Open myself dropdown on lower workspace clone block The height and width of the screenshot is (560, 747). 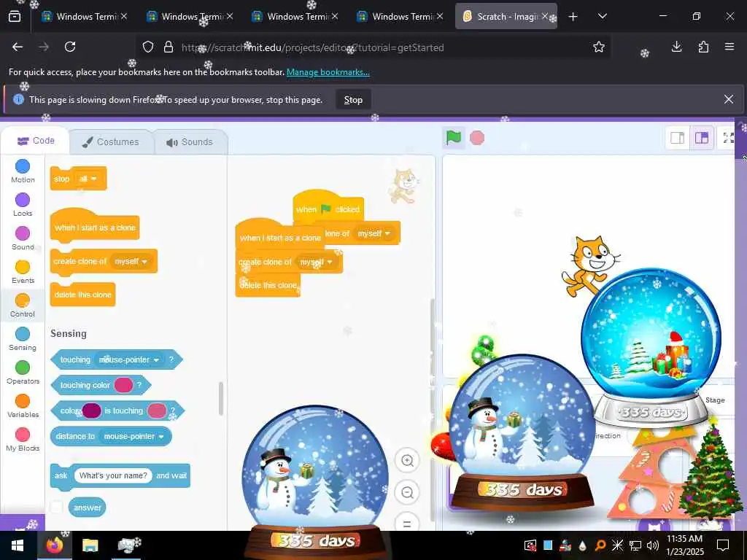click(x=316, y=262)
